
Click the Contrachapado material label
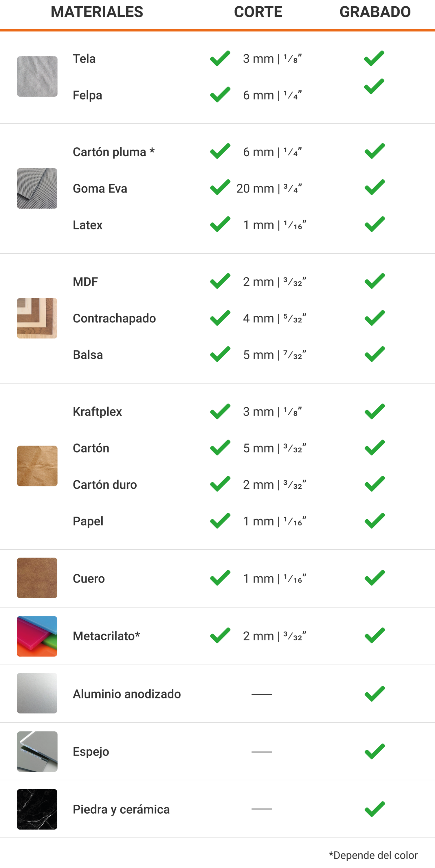pyautogui.click(x=114, y=319)
